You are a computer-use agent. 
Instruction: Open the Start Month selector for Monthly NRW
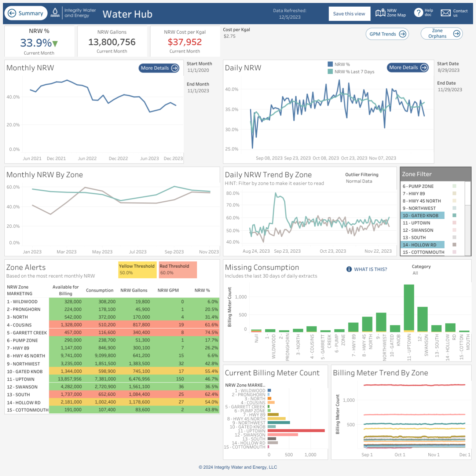(x=198, y=70)
